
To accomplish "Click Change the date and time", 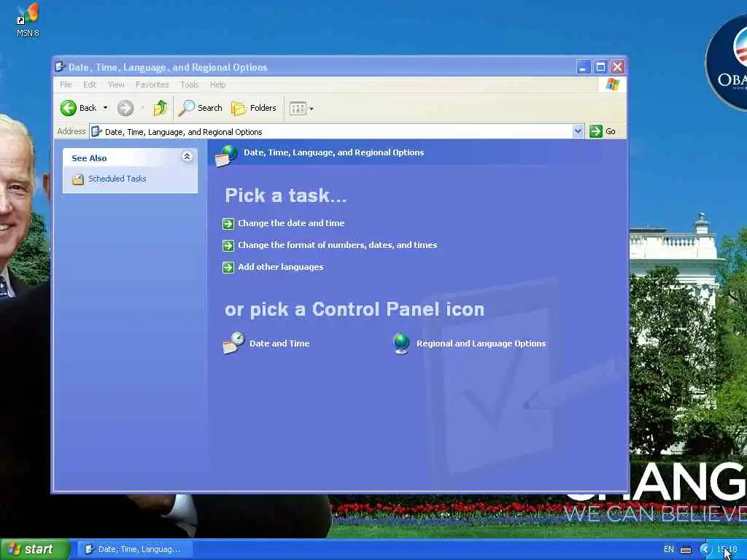I will pyautogui.click(x=291, y=223).
